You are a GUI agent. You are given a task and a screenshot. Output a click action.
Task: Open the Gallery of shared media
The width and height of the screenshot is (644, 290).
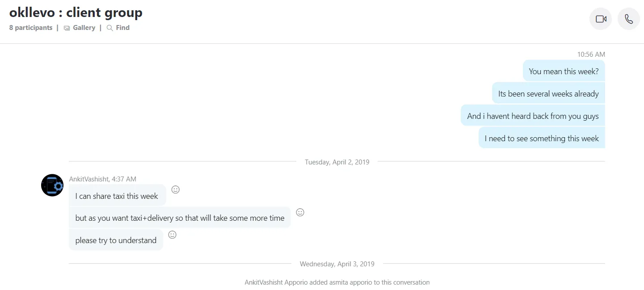[x=84, y=28]
